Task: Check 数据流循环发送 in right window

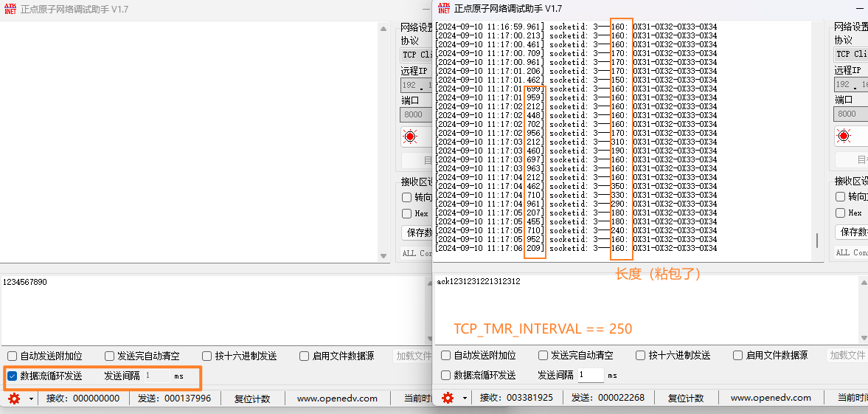Action: point(445,375)
